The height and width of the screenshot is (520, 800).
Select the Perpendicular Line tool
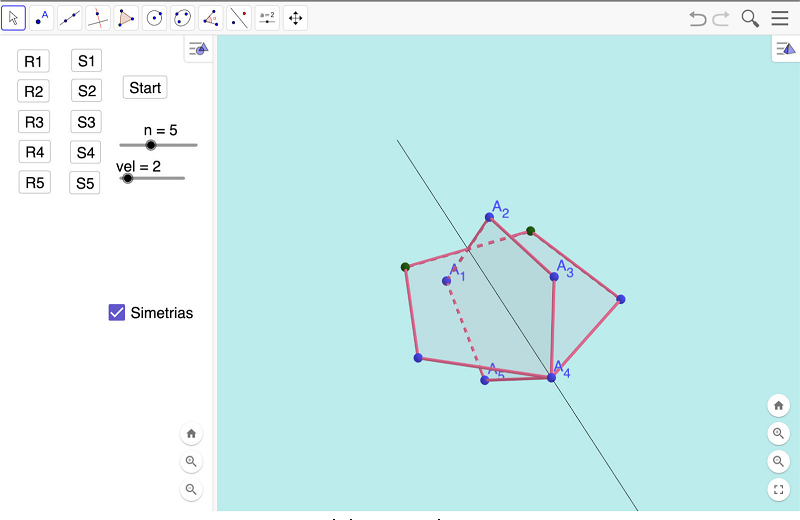point(98,18)
